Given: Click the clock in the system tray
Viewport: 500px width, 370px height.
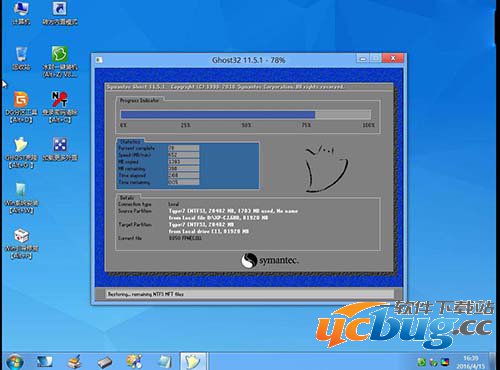Looking at the screenshot, I should tap(471, 362).
